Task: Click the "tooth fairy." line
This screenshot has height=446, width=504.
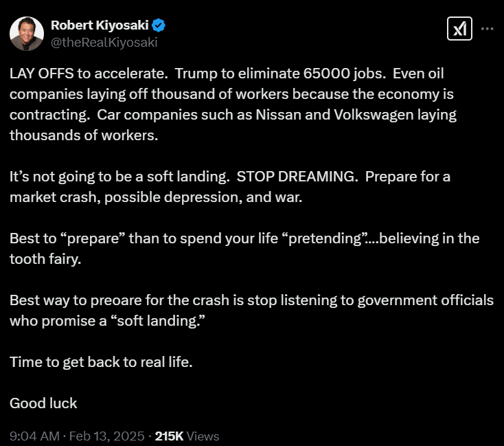Action: [x=47, y=259]
